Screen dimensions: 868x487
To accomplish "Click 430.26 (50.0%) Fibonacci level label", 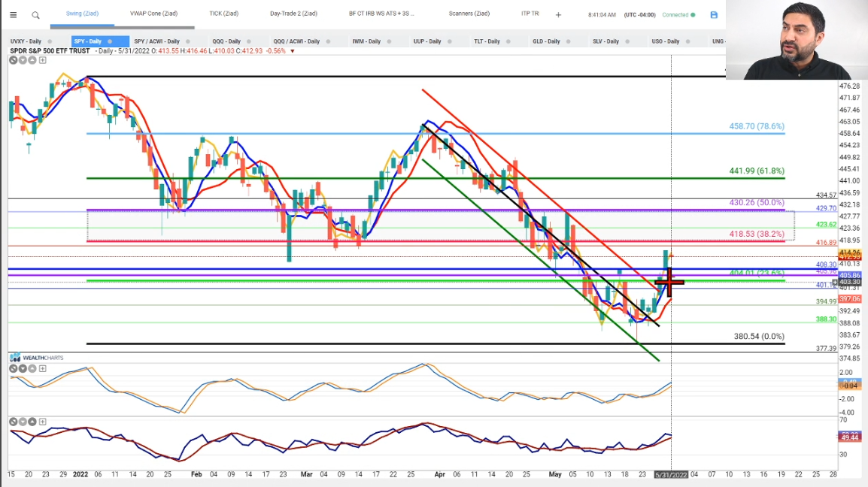I will (757, 203).
